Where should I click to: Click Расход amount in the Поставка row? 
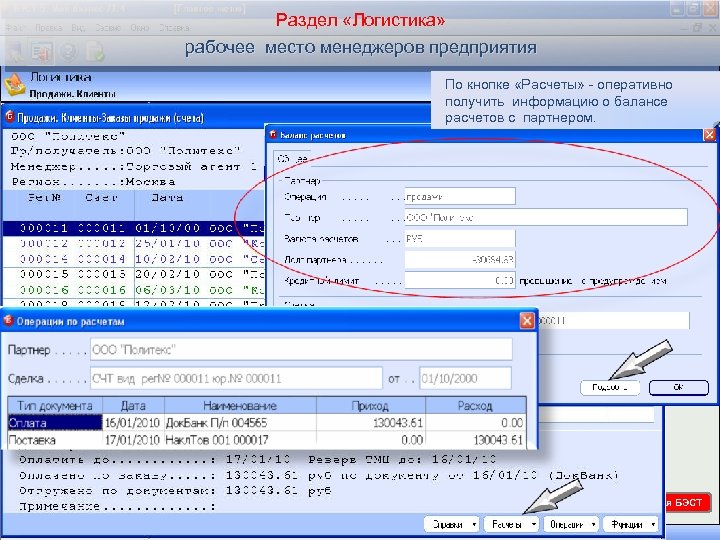click(x=475, y=440)
